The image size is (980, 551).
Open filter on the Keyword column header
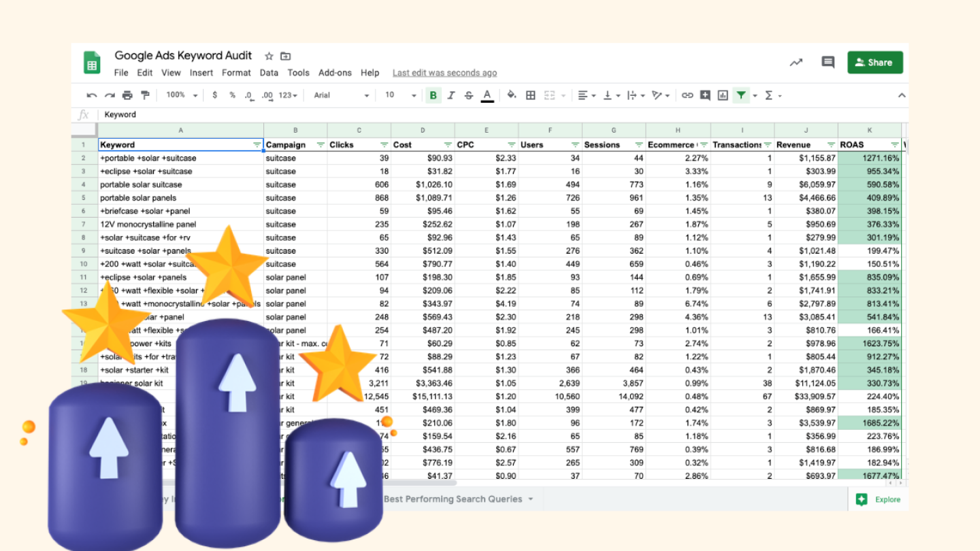[257, 145]
